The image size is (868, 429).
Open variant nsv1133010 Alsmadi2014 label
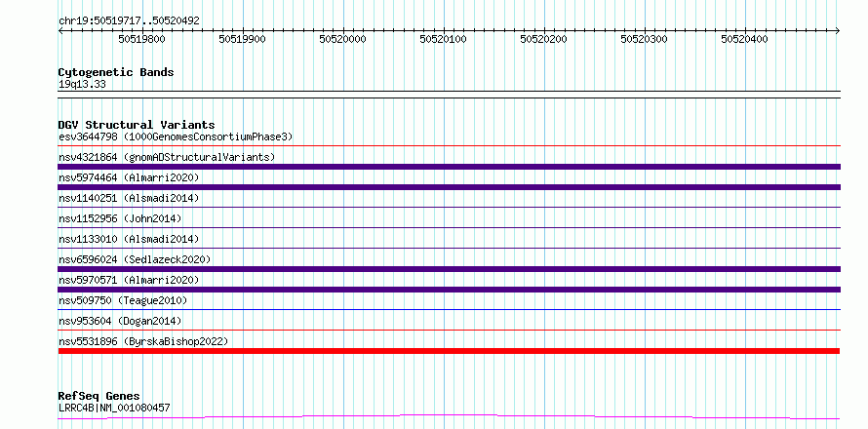129,239
